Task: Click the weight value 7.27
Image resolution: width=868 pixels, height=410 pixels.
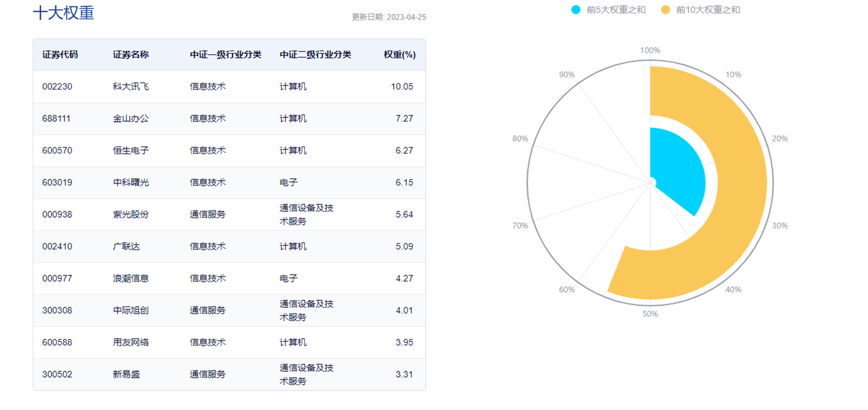Action: 404,119
